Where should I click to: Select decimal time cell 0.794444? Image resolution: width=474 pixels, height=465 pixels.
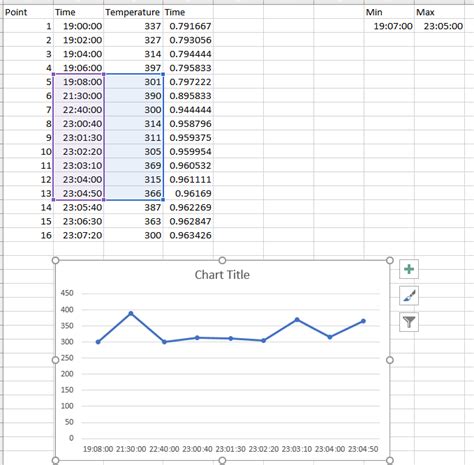(x=188, y=54)
